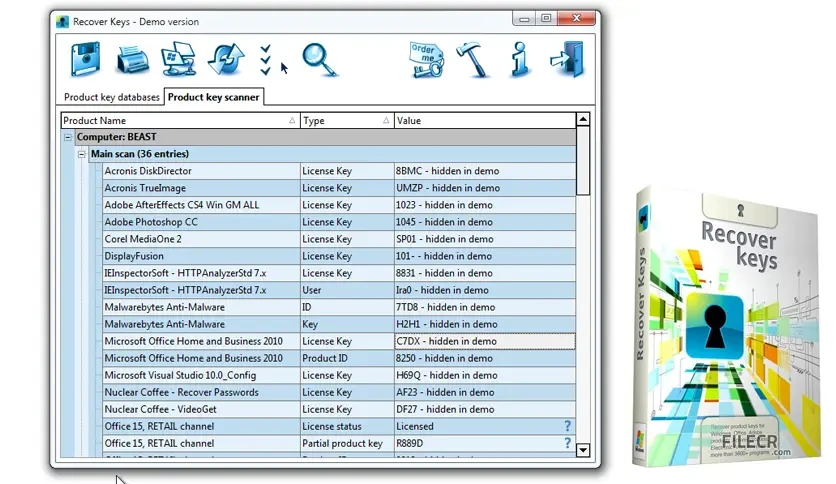The height and width of the screenshot is (484, 836).
Task: Click the checkmarks list icon
Action: [266, 60]
